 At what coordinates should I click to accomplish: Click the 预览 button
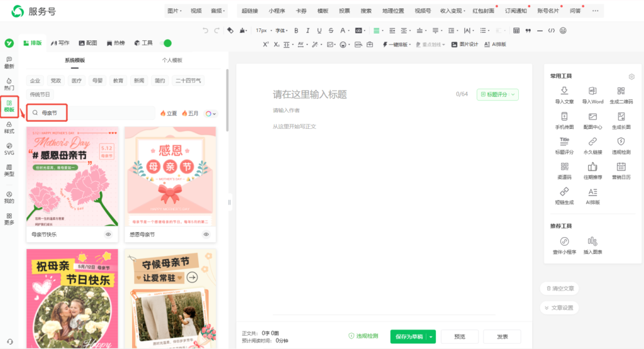click(460, 336)
